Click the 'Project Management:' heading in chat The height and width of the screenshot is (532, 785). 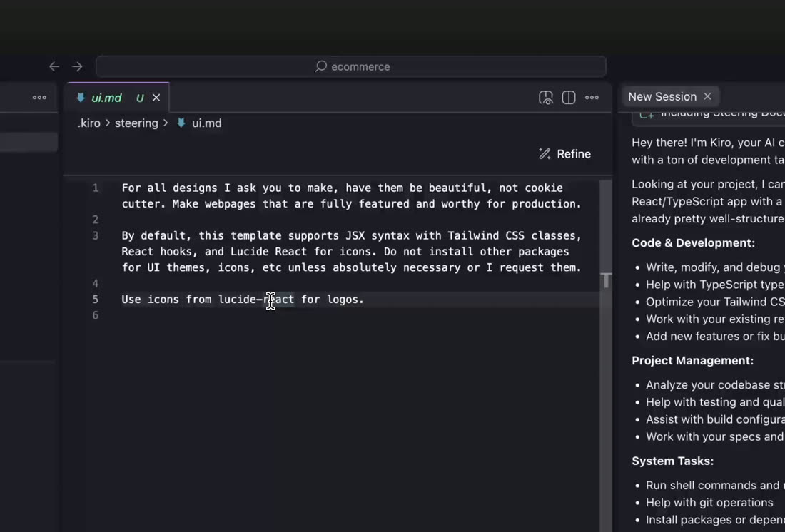692,361
